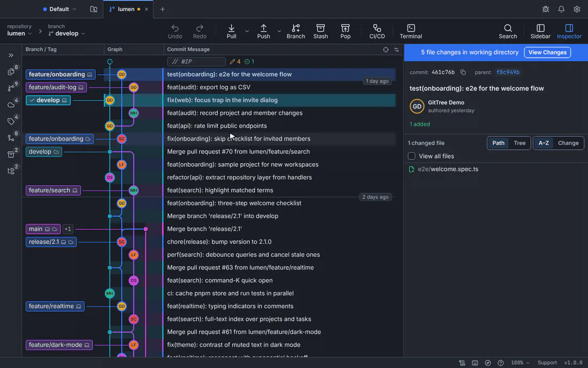Open the develop branch dropdown in the toolbar

coord(67,33)
